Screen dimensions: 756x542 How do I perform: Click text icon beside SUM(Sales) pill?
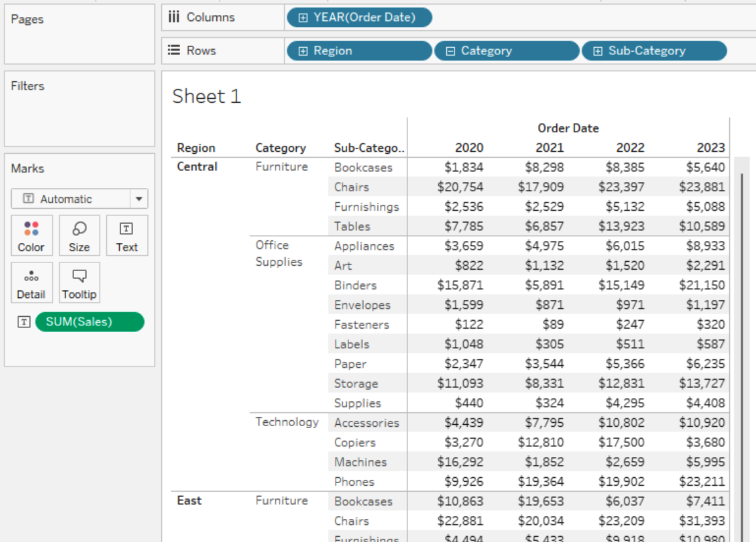(24, 321)
